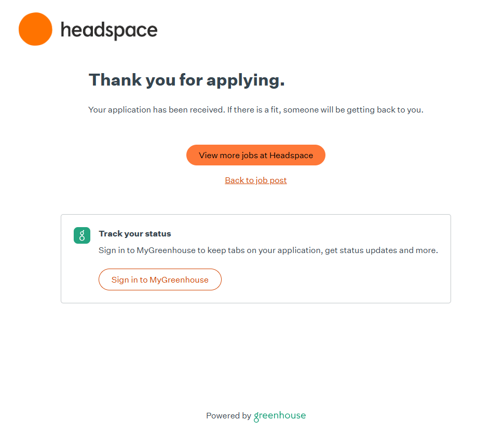Viewport: 504px width, 434px height.
Task: Click the stylized g in footer greenhouse logo
Action: pyautogui.click(x=257, y=416)
